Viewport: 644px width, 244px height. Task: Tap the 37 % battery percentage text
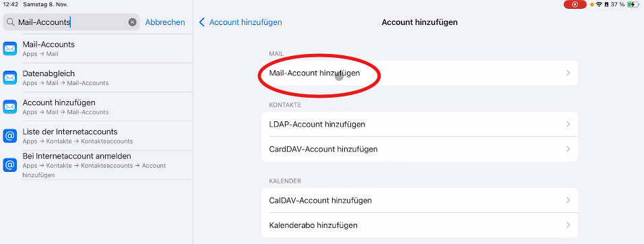[618, 5]
